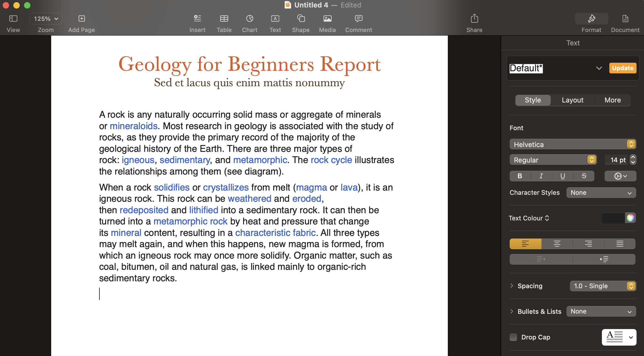Open the 1.0 - Single spacing dropdown
The height and width of the screenshot is (356, 644).
pos(603,286)
